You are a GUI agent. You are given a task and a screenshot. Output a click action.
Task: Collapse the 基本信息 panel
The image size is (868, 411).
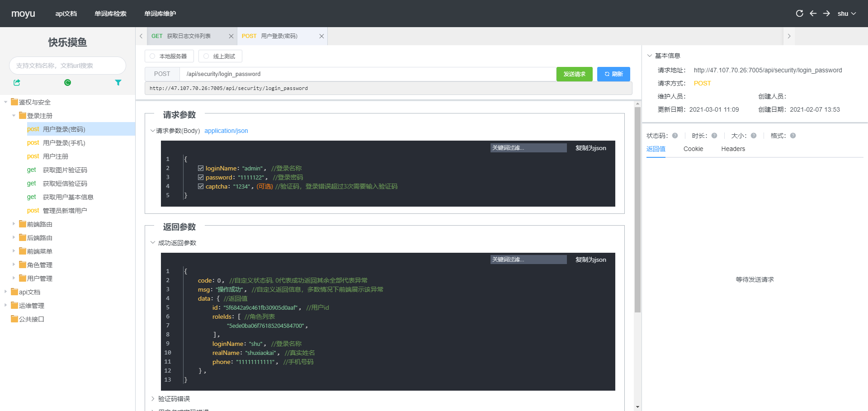(650, 56)
